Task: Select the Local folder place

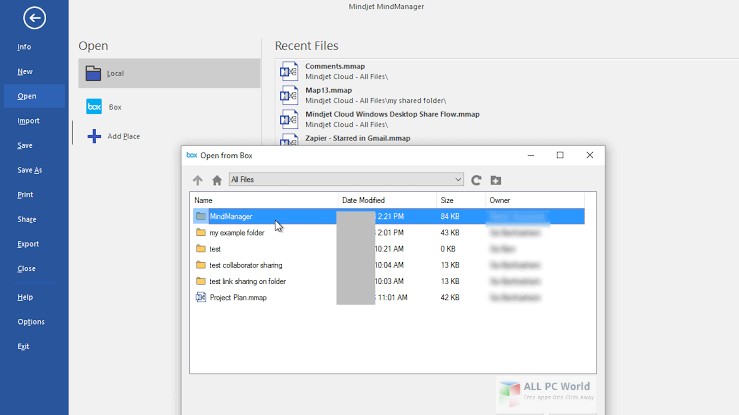Action: (169, 73)
